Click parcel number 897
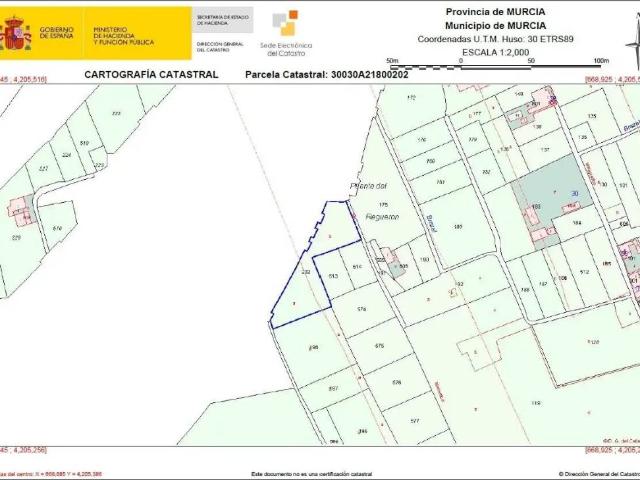This screenshot has height=480, width=640. tap(333, 389)
